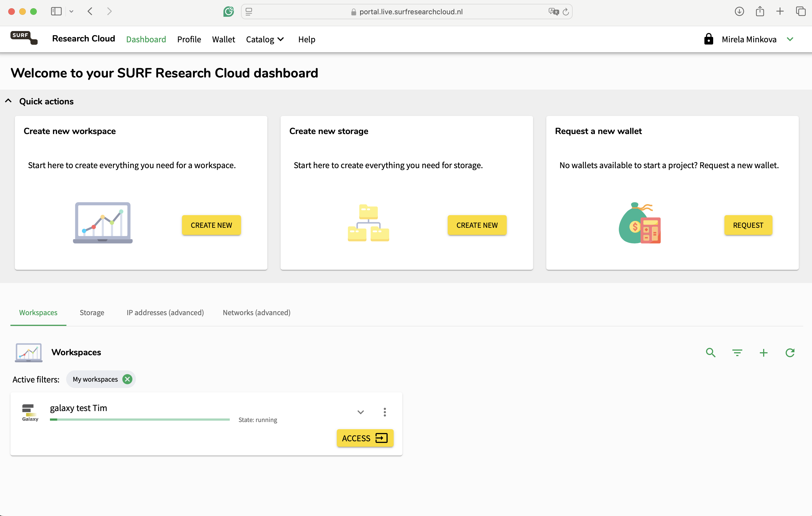The width and height of the screenshot is (812, 516).
Task: Switch to the Workspaces tab
Action: (x=38, y=312)
